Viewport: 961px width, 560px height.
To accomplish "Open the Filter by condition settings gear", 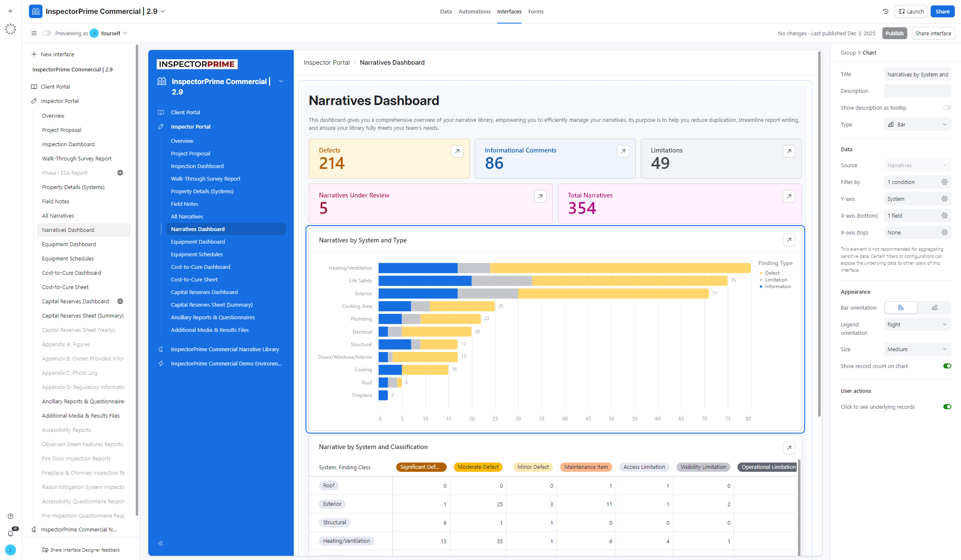I will click(x=944, y=182).
